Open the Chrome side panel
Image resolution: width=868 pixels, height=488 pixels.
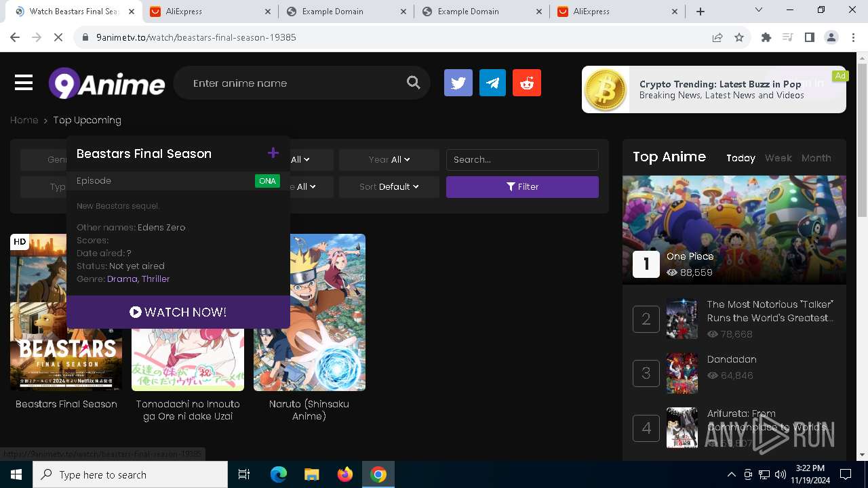tap(810, 37)
